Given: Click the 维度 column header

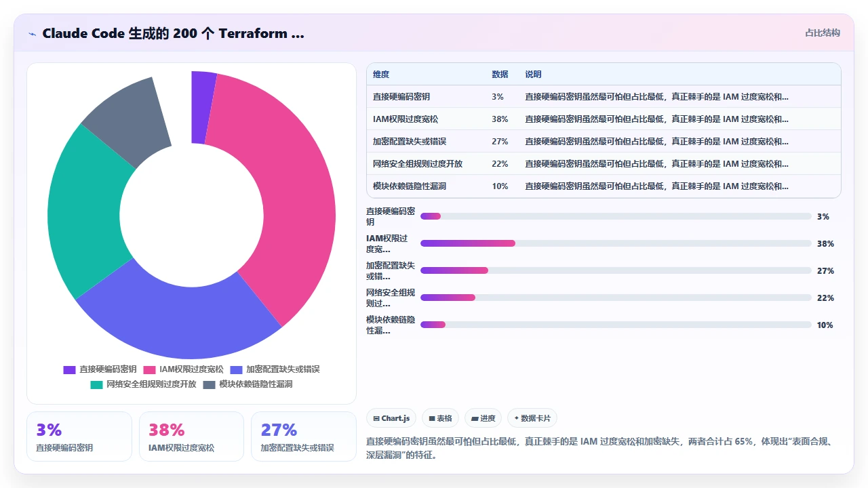Looking at the screenshot, I should tap(381, 75).
